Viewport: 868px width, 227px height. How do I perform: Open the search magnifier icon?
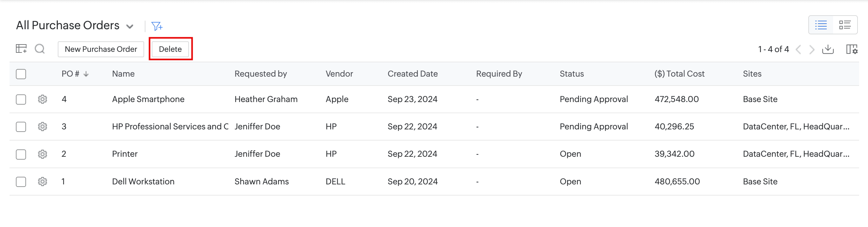coord(40,49)
